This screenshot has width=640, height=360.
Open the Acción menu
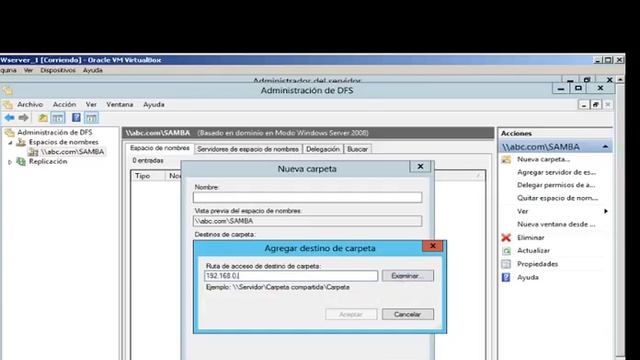pyautogui.click(x=64, y=104)
